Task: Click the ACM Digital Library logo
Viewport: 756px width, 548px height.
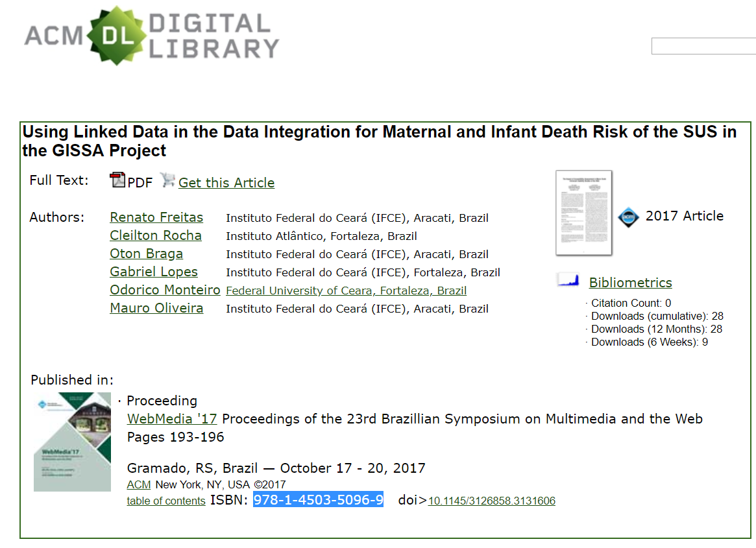Action: pos(151,36)
